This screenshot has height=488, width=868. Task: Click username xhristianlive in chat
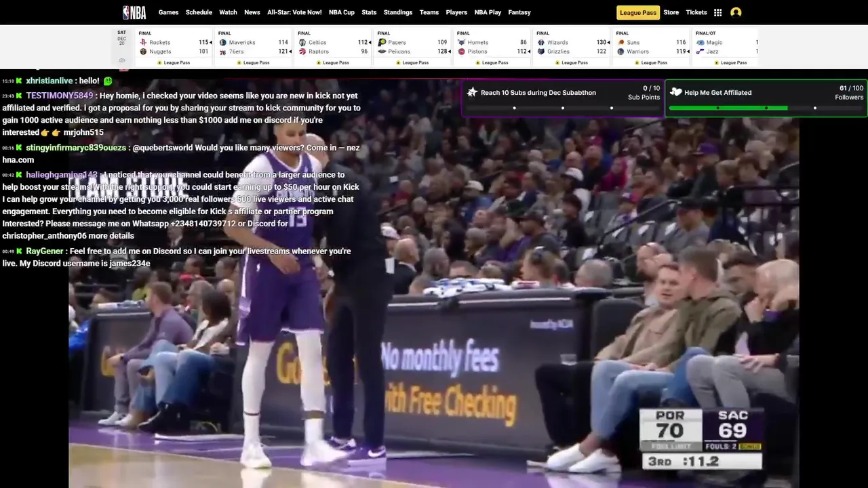click(50, 81)
